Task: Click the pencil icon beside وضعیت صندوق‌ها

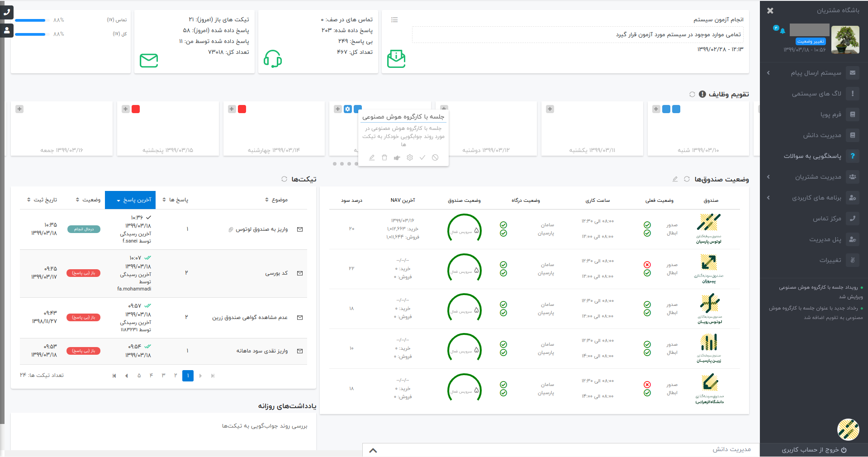Action: 675,179
